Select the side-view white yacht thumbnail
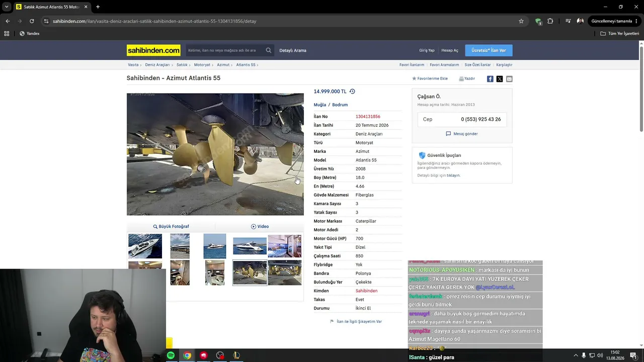Screen dimensions: 644x362 (x=250, y=246)
